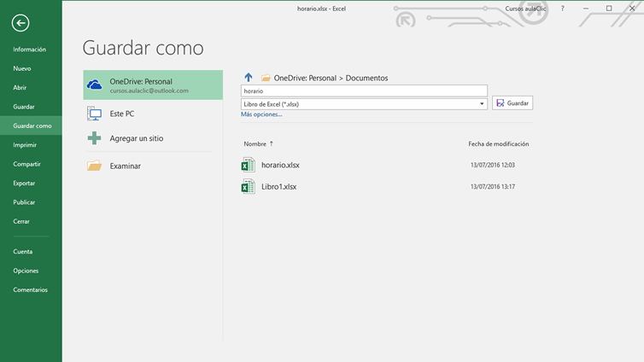Click the Nombre column header
Image resolution: width=644 pixels, height=362 pixels.
(x=255, y=143)
